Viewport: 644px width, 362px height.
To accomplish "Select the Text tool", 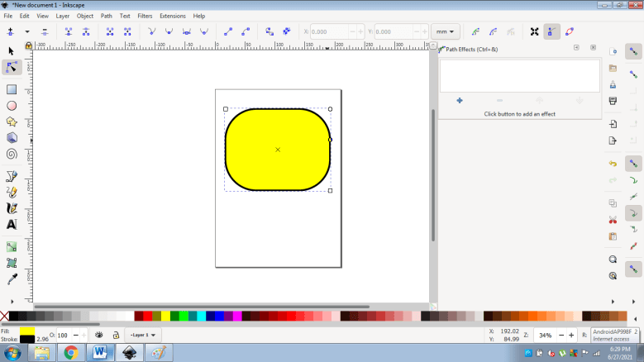I will point(12,225).
